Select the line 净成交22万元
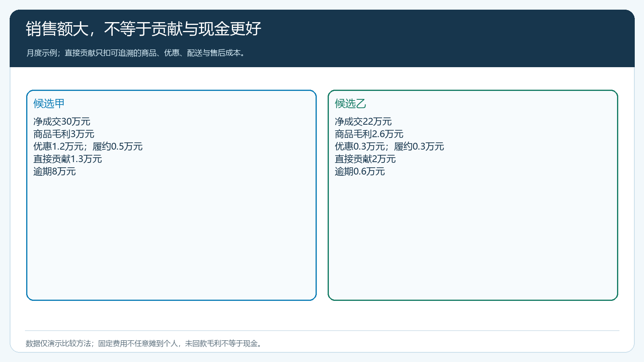 tap(363, 121)
